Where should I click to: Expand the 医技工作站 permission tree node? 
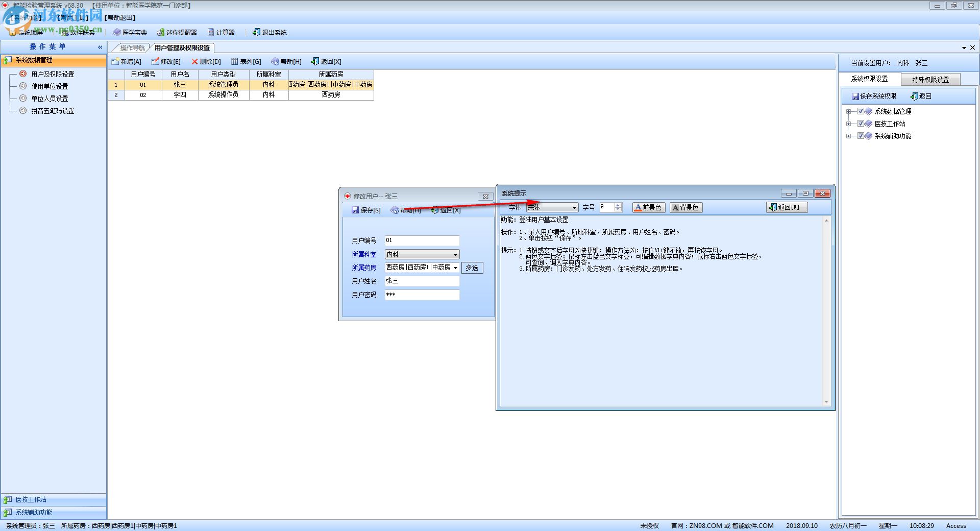click(848, 124)
